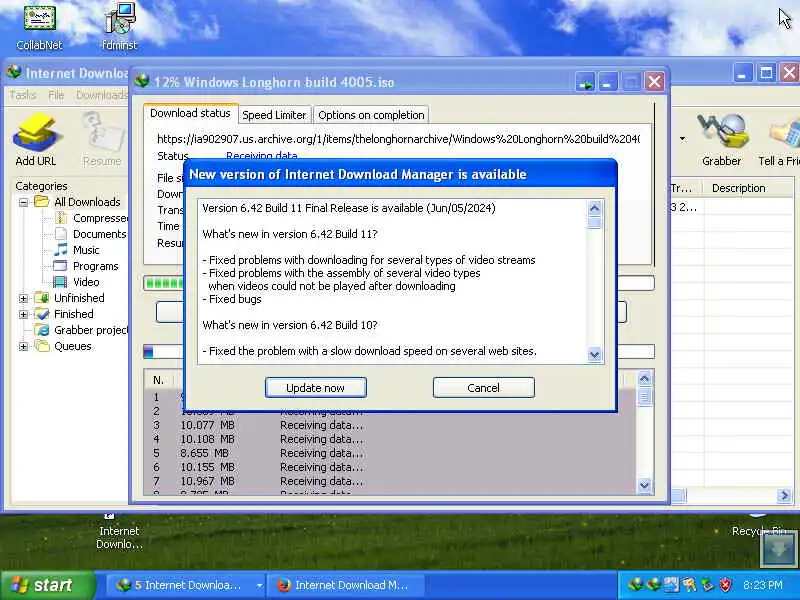Viewport: 800px width, 600px height.
Task: Switch to the Download status tab
Action: 190,113
